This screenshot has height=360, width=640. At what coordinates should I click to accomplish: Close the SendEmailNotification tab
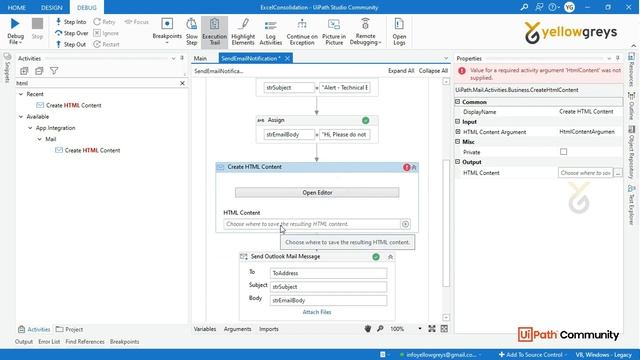coord(287,58)
